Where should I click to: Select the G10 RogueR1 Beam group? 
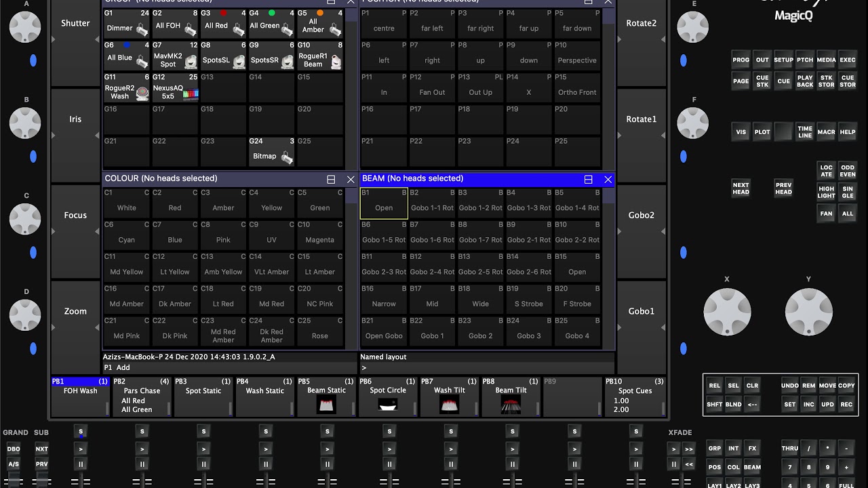[320, 55]
